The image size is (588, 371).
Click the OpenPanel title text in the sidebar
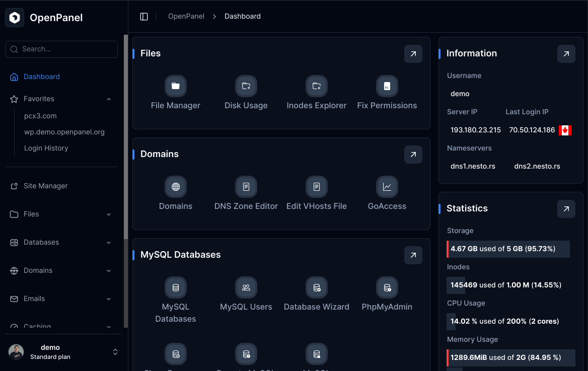click(x=56, y=18)
